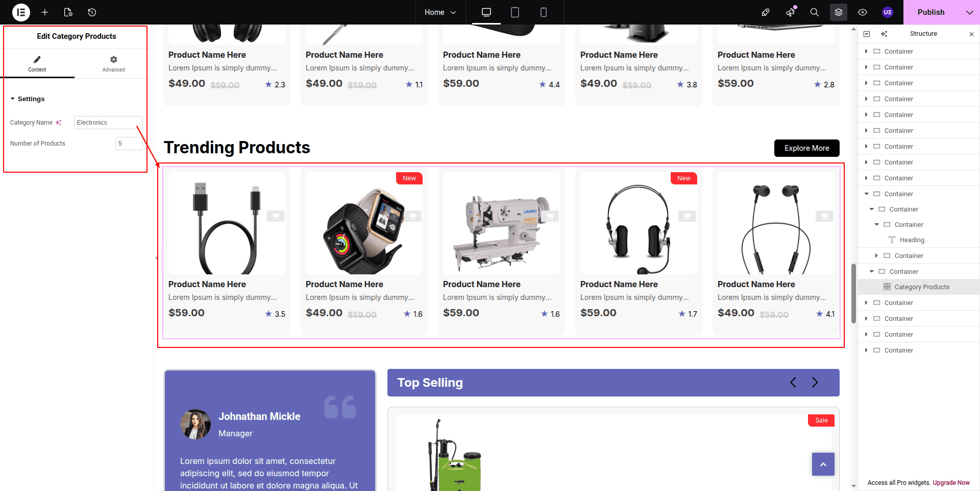Select the Content tab
The width and height of the screenshot is (980, 491).
click(x=37, y=64)
